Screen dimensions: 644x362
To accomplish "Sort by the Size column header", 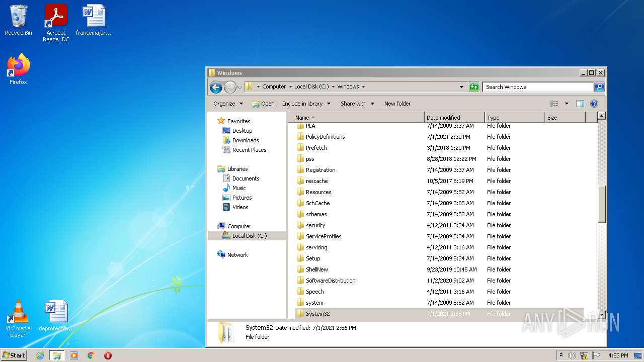I will point(565,117).
